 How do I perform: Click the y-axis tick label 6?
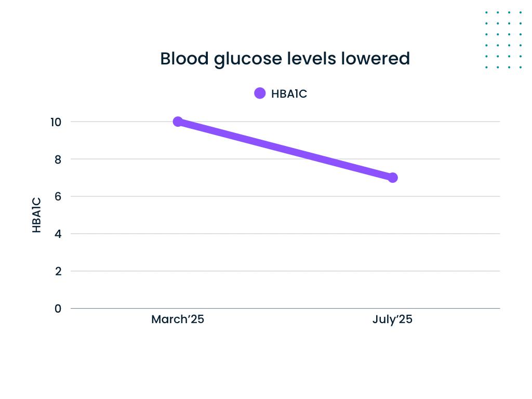(58, 197)
